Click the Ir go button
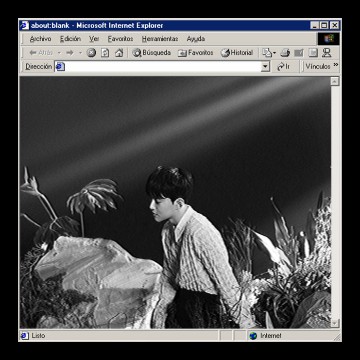 tap(283, 67)
